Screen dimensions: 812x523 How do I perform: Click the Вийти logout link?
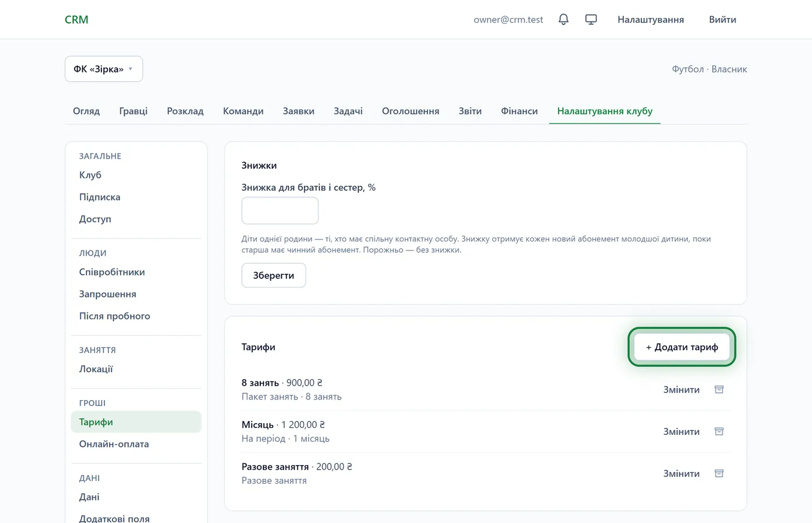(723, 19)
